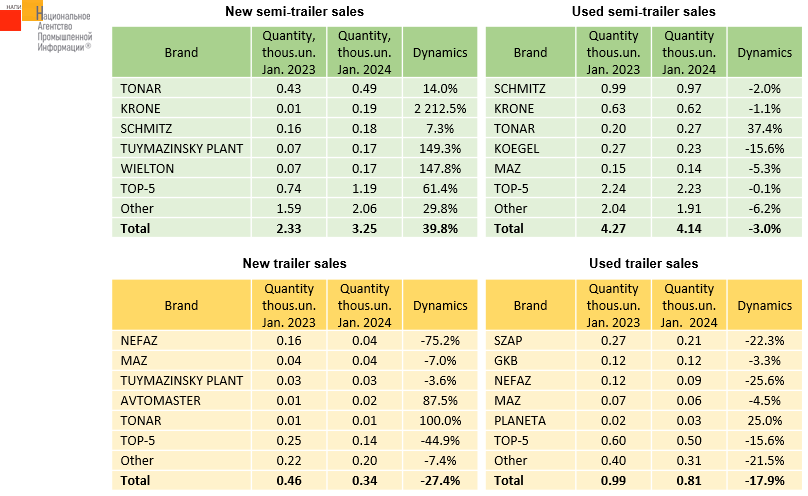
Task: Select the KOEGEL brand cell
Action: pyautogui.click(x=516, y=149)
